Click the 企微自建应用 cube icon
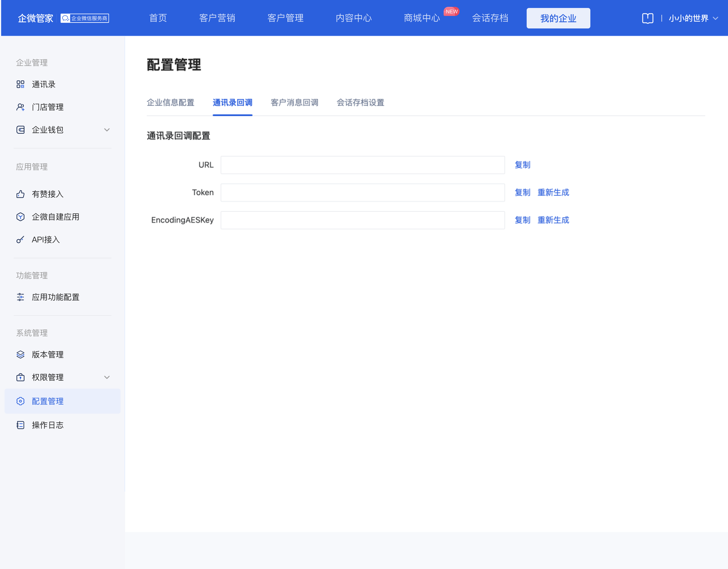Image resolution: width=728 pixels, height=569 pixels. [x=20, y=217]
